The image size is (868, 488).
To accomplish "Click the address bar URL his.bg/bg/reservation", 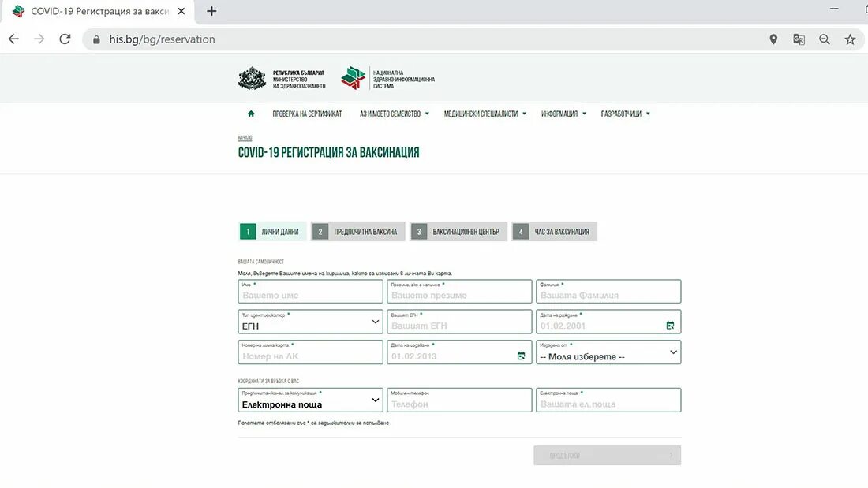I will (x=163, y=39).
